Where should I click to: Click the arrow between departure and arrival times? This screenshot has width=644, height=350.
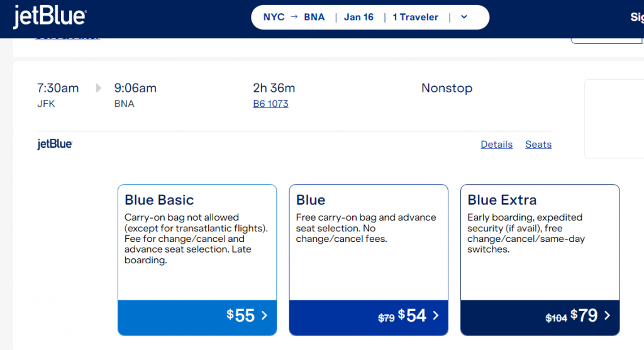click(x=98, y=88)
